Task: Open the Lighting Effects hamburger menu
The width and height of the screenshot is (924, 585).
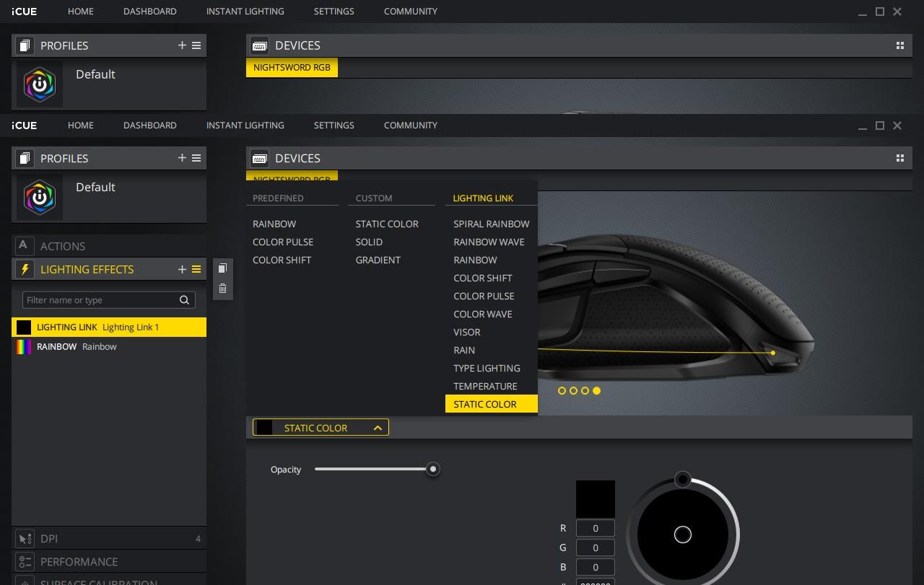Action: click(196, 269)
